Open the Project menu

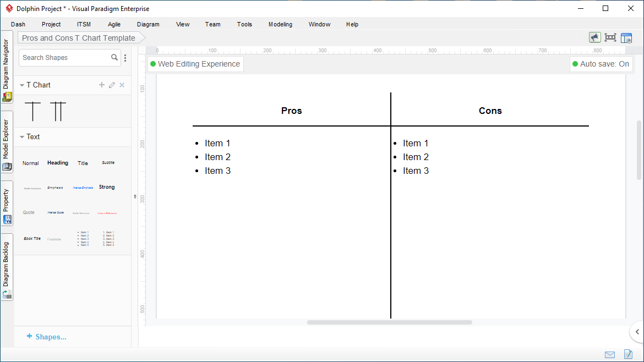pyautogui.click(x=51, y=24)
